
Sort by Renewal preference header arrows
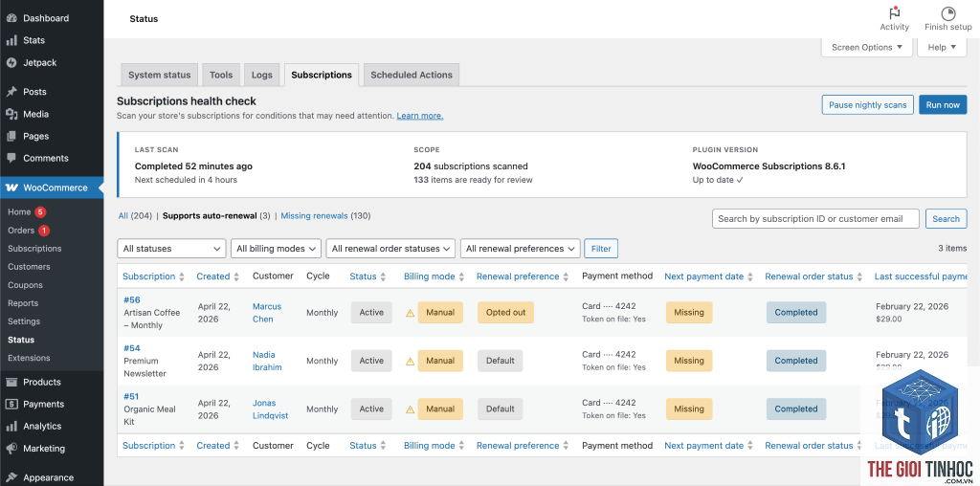tap(566, 276)
